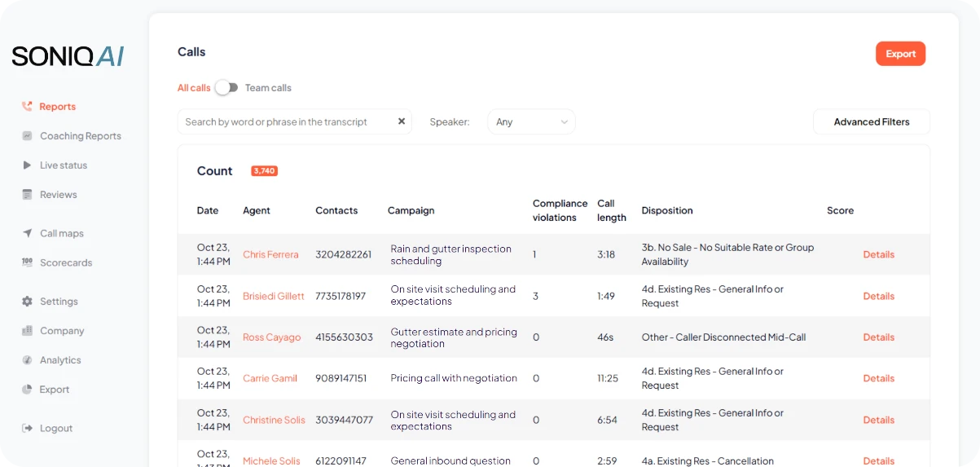980x467 pixels.
Task: Open agent Michele Solis link
Action: (271, 460)
